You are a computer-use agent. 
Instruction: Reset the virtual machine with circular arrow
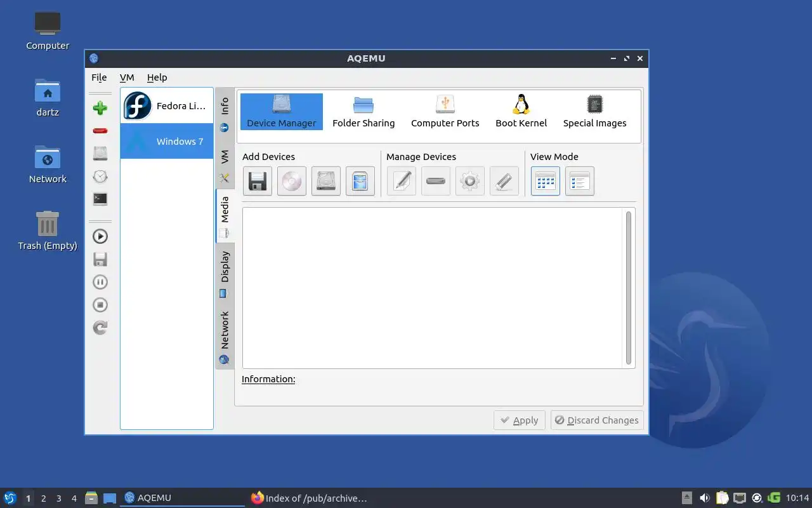(100, 328)
